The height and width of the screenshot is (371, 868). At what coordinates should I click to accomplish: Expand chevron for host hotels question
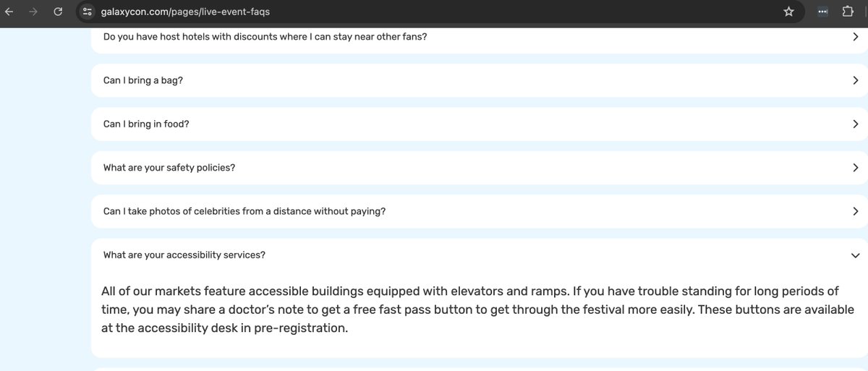(x=855, y=37)
